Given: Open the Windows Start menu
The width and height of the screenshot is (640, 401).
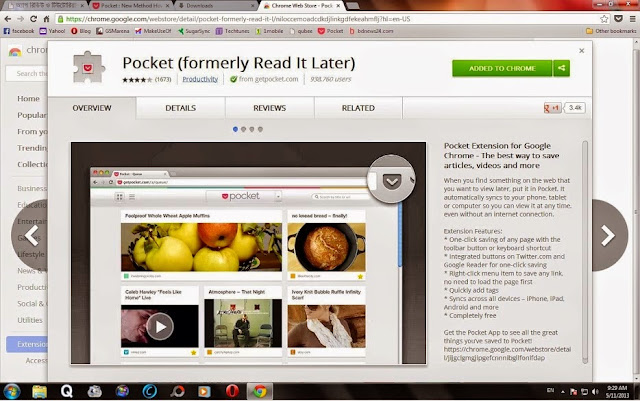Looking at the screenshot, I should pos(11,392).
